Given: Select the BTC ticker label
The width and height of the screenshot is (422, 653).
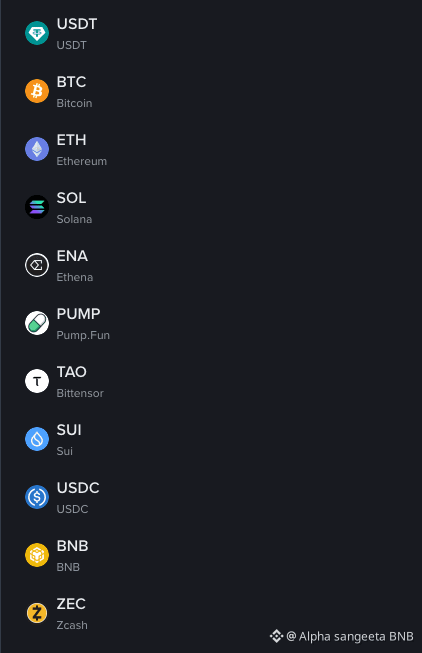Looking at the screenshot, I should (x=71, y=82).
